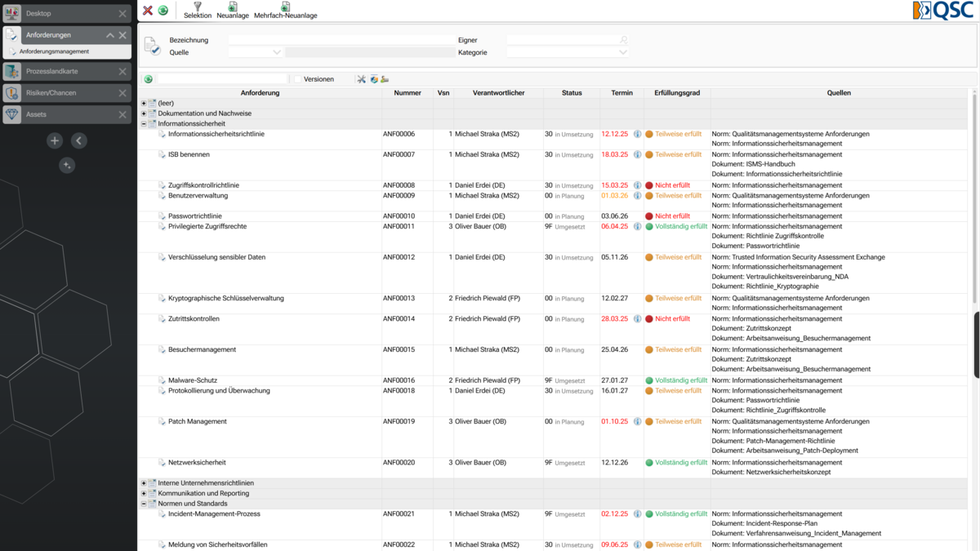Collapse the Normen und Standards group

tap(144, 504)
